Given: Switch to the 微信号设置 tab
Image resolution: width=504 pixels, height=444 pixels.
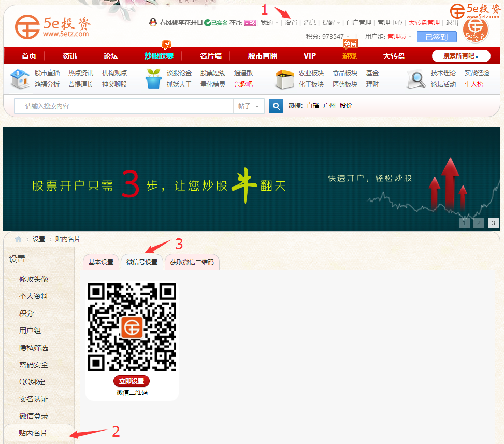Looking at the screenshot, I should click(x=142, y=262).
